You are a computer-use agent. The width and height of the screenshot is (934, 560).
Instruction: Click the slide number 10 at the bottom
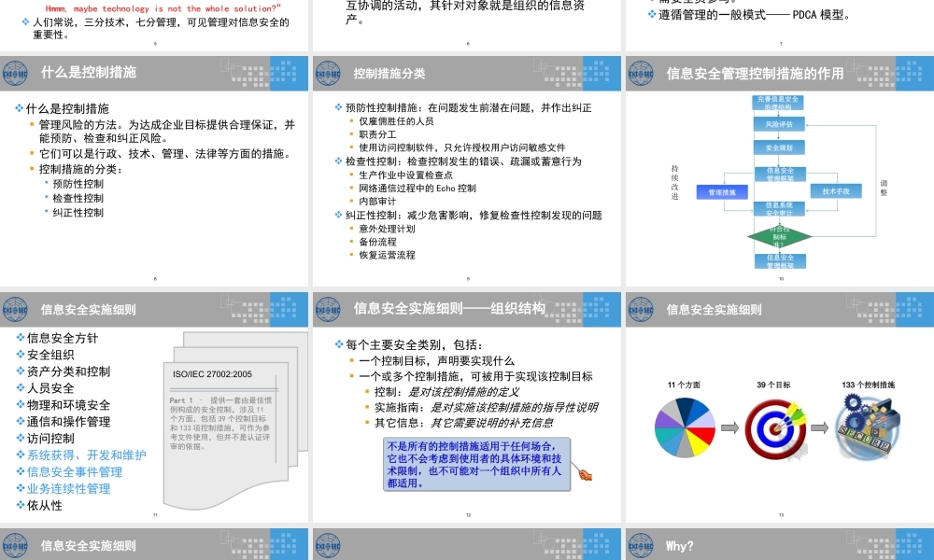click(780, 279)
